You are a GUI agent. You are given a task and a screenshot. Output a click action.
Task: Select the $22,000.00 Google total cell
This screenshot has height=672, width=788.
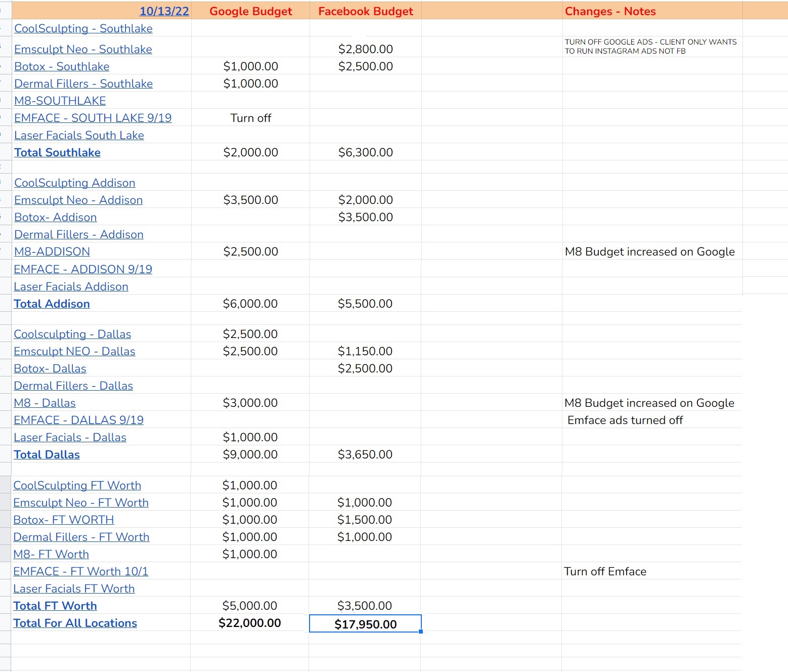pyautogui.click(x=250, y=623)
